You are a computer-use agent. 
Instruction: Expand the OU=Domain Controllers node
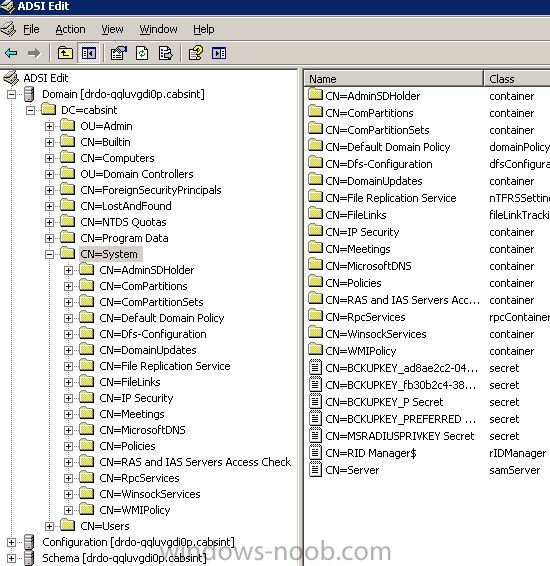tap(49, 174)
